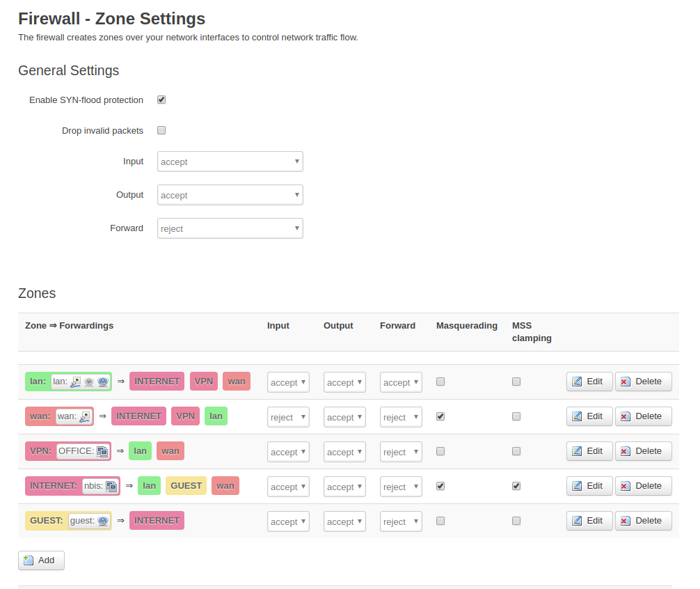Image resolution: width=700 pixels, height=589 pixels.
Task: Edit the VPN zone
Action: click(x=589, y=451)
